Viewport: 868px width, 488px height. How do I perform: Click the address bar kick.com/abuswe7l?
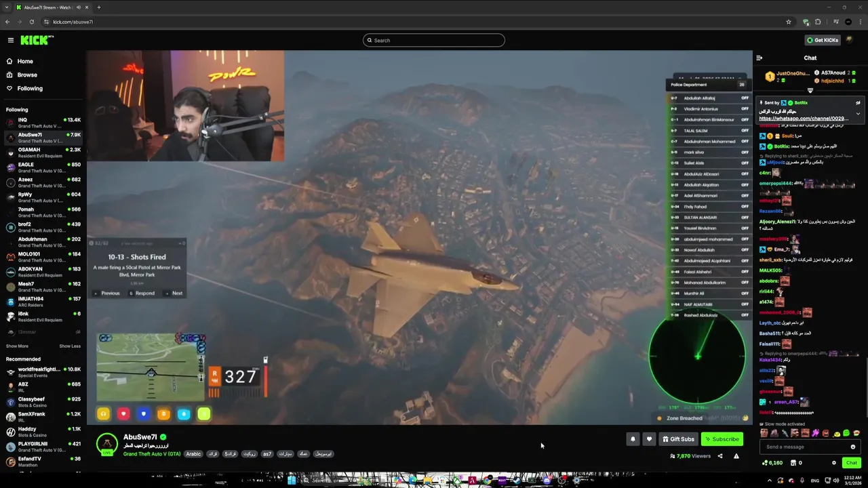[x=73, y=22]
